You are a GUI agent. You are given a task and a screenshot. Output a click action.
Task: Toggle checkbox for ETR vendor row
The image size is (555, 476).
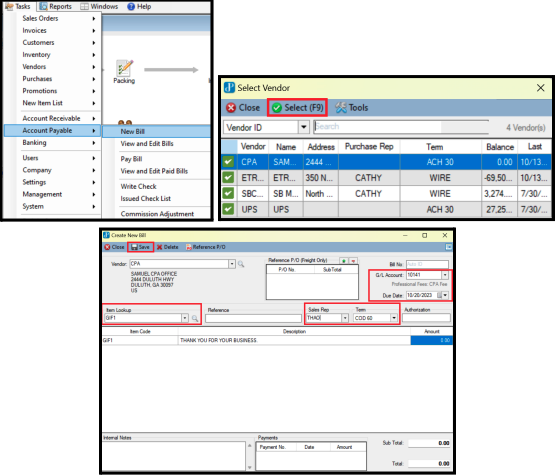tap(228, 177)
